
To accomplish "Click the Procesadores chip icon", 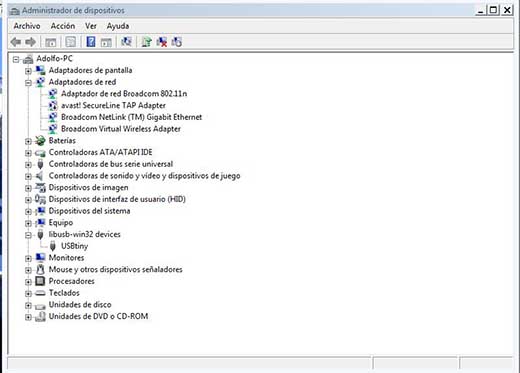I will pos(40,281).
